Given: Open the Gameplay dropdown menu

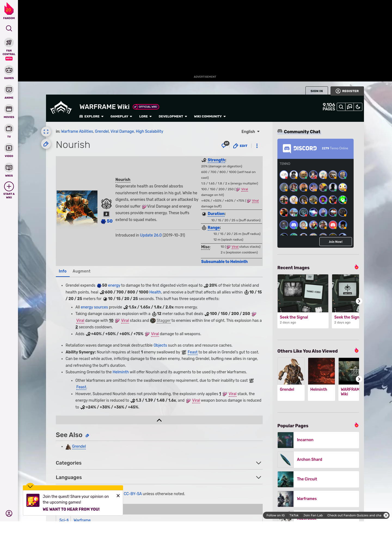Looking at the screenshot, I should coord(121,116).
